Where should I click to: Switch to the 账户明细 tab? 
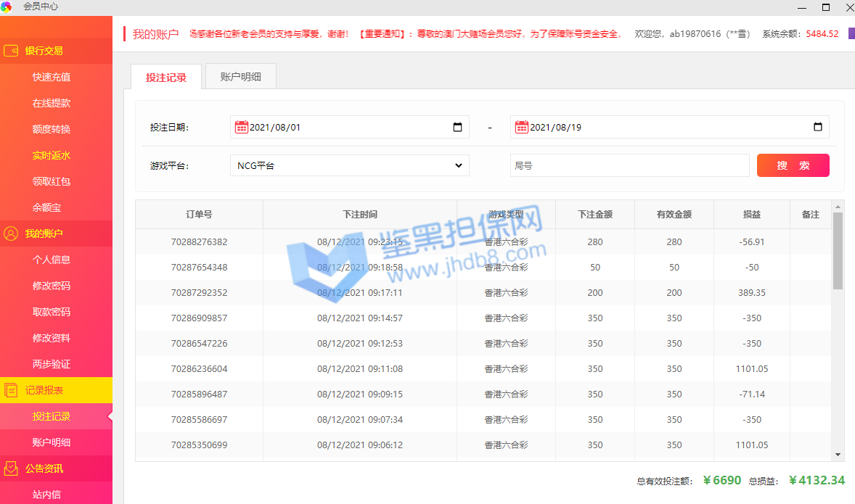pyautogui.click(x=240, y=77)
